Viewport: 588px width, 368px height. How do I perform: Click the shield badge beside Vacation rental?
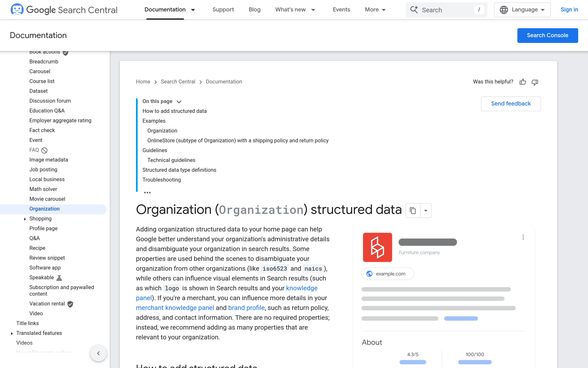(70, 304)
